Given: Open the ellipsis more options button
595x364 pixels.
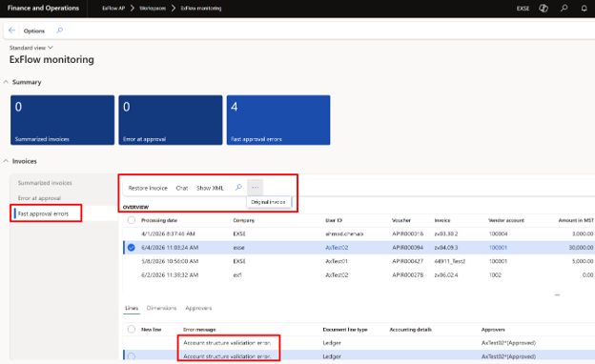Looking at the screenshot, I should [255, 188].
